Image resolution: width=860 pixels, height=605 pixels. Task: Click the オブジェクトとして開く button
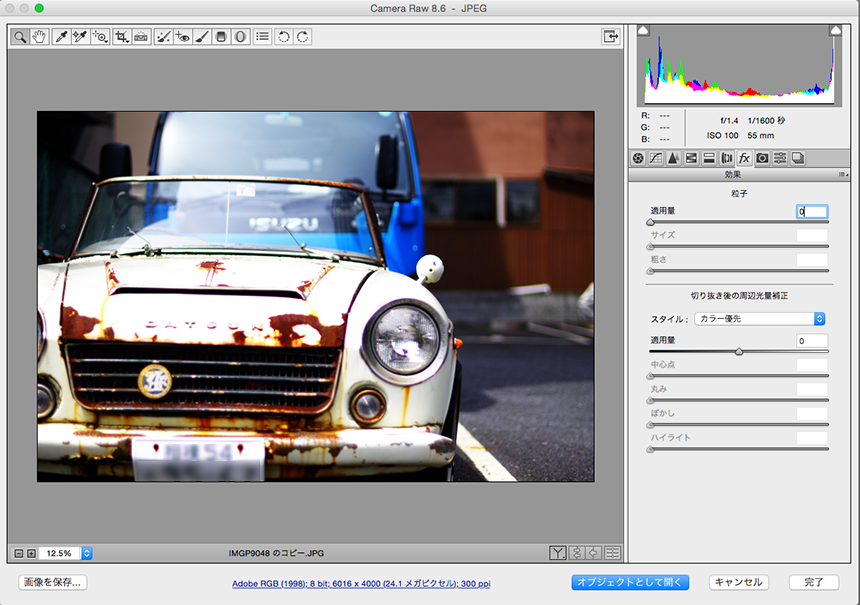(630, 582)
